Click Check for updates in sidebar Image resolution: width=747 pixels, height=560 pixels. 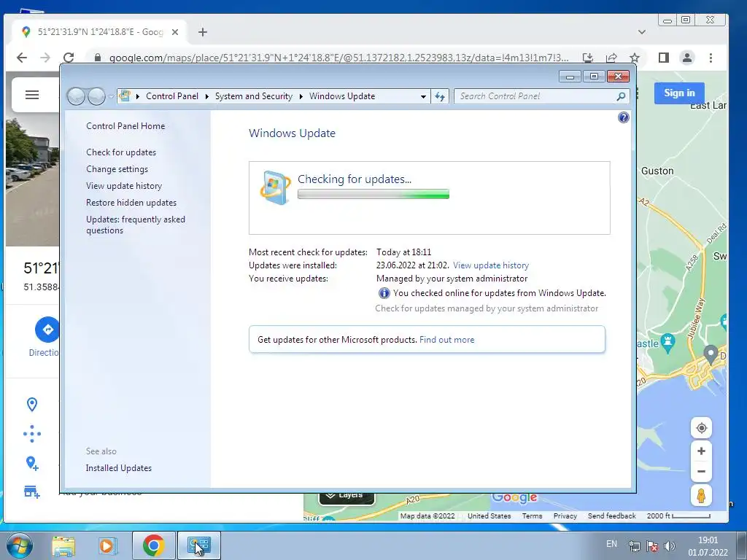pos(121,152)
